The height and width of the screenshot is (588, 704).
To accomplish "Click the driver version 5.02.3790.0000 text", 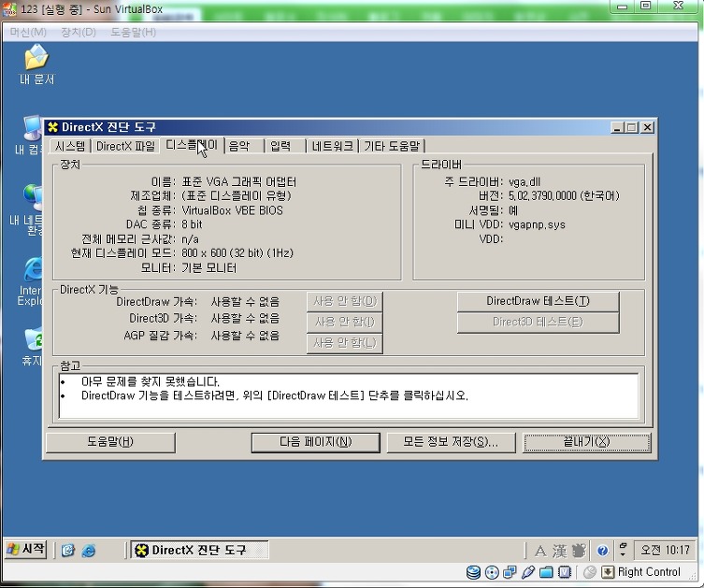I will pyautogui.click(x=564, y=196).
